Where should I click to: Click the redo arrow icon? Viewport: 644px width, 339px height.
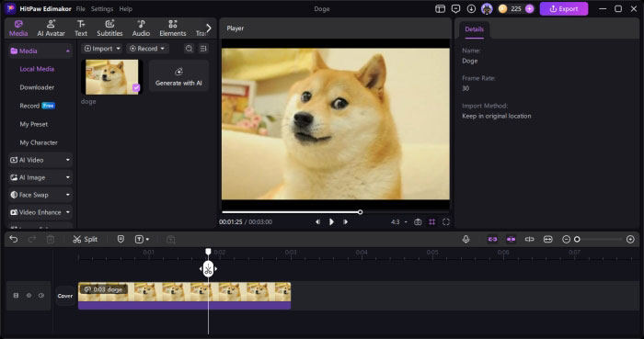pos(32,239)
